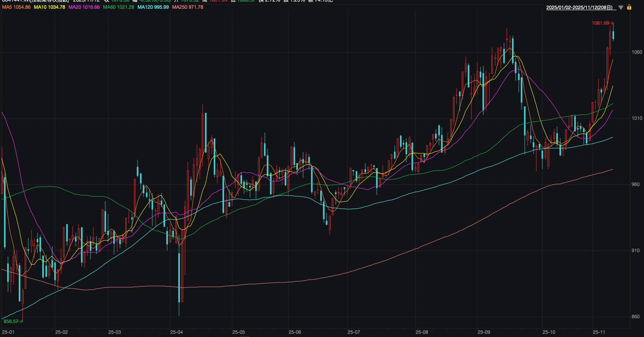Click the 1081.99 high price marker

tap(601, 23)
